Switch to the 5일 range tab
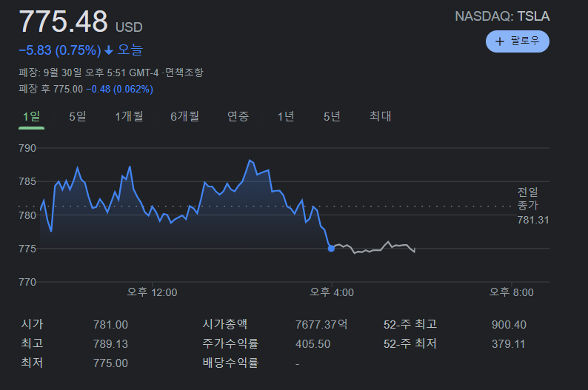 78,116
